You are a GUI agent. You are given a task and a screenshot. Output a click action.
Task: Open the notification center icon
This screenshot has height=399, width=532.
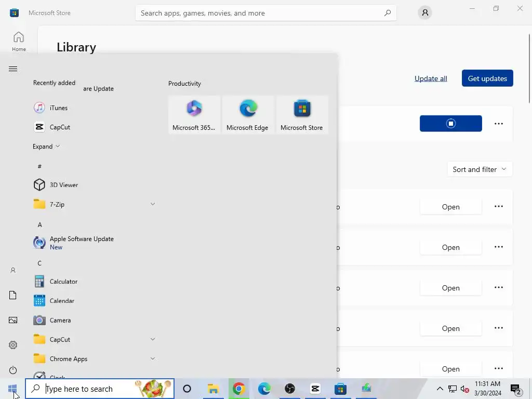(x=516, y=389)
